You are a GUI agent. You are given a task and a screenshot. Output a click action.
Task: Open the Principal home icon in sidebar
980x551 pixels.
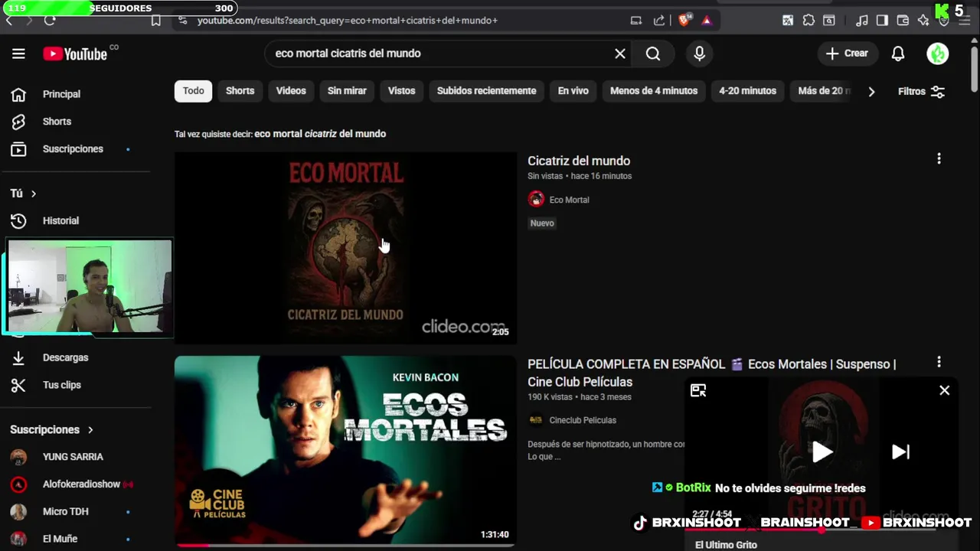[x=18, y=94]
